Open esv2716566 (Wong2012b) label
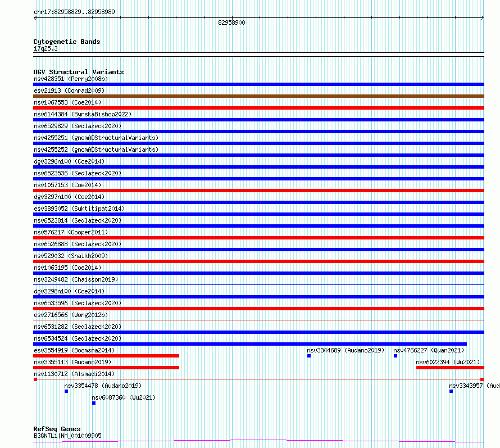 coord(71,315)
